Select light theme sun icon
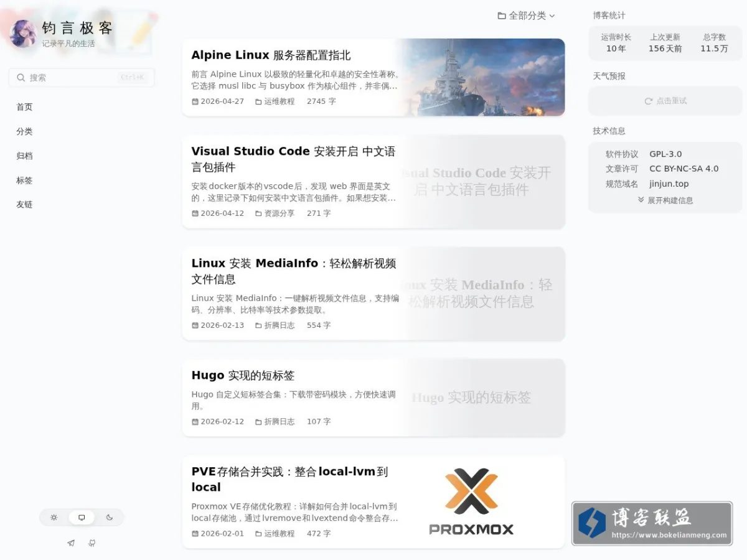Screen dimensions: 747x560 54,517
